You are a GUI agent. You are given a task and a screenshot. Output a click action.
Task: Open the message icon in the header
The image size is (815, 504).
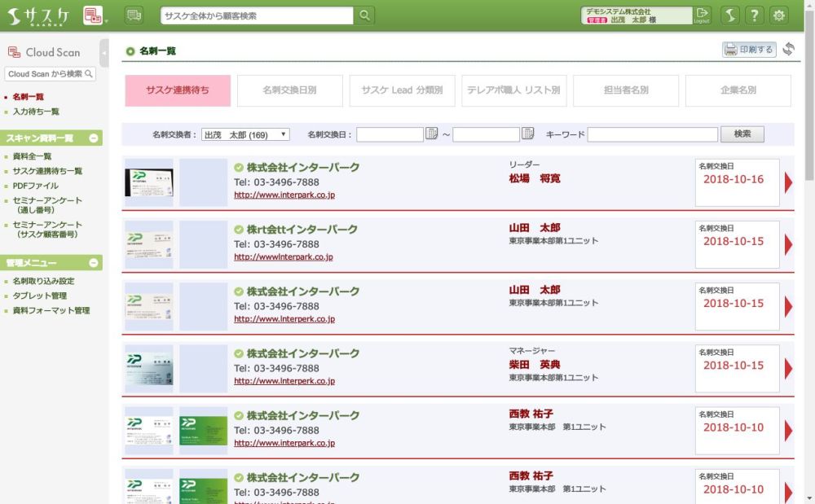tap(134, 15)
